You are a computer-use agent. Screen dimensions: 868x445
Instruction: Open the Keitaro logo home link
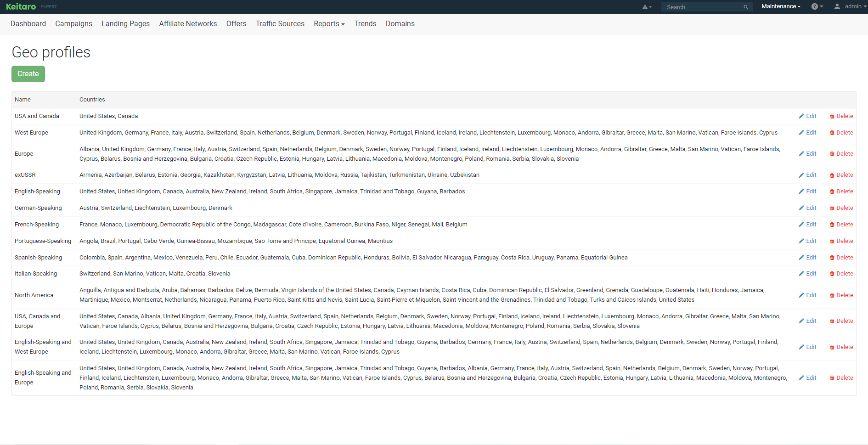[x=21, y=6]
